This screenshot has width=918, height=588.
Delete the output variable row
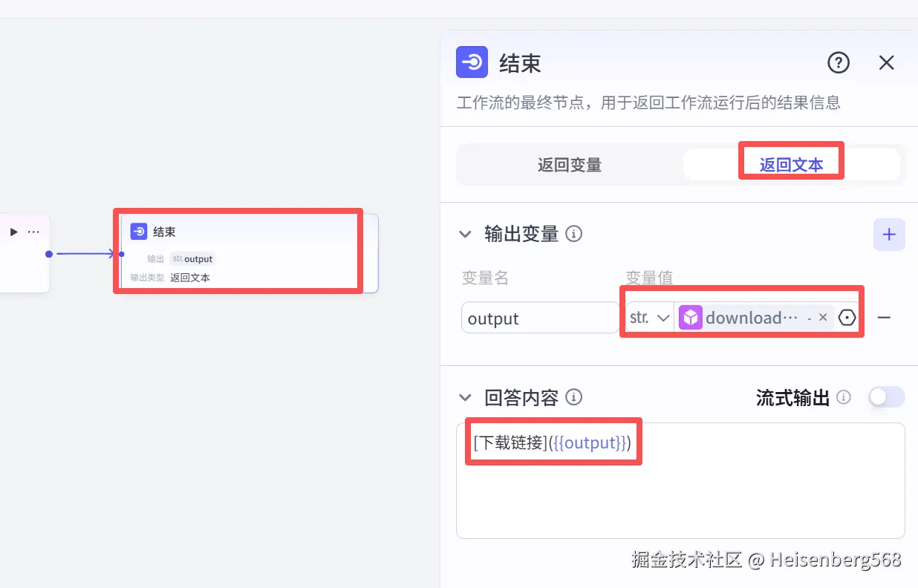pos(884,318)
